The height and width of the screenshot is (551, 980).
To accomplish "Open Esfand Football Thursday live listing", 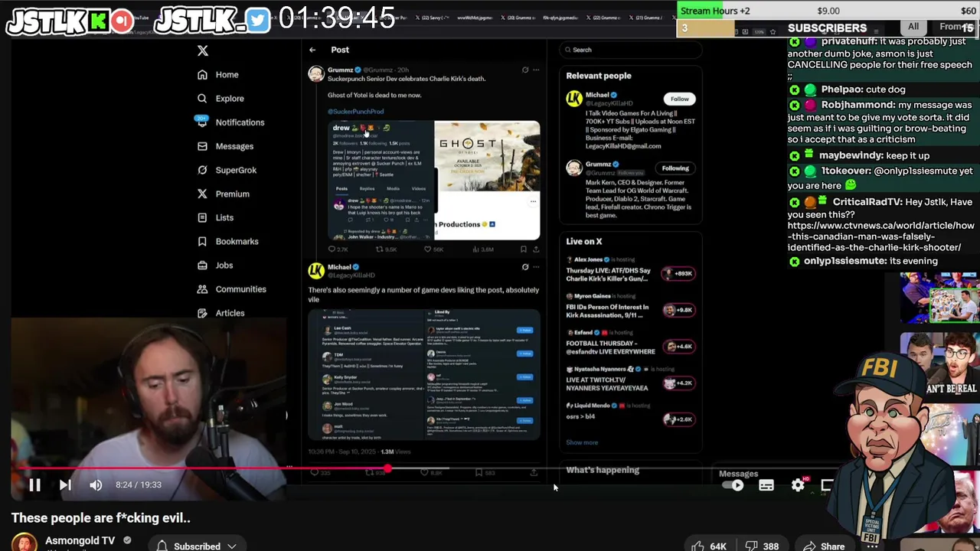I will pyautogui.click(x=630, y=344).
